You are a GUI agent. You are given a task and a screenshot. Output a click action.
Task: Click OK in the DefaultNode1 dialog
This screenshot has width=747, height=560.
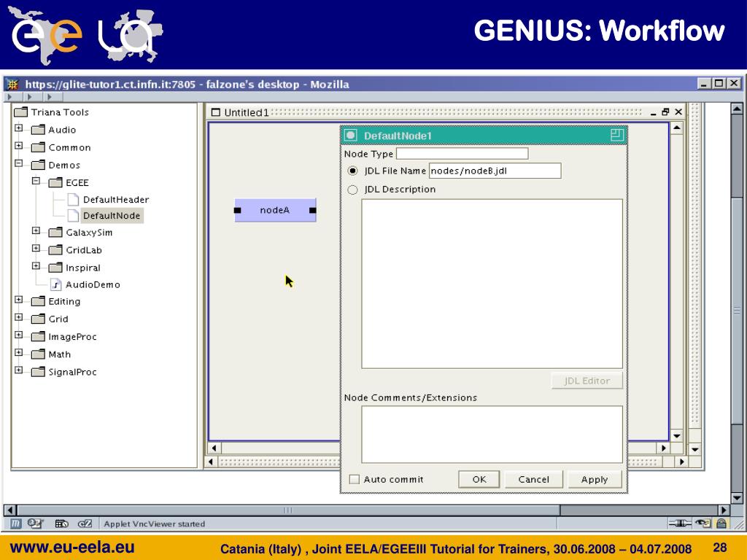click(479, 480)
